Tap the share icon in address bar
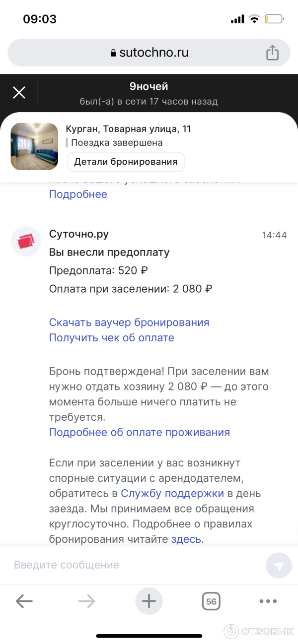This screenshot has height=644, width=298. pos(272,53)
